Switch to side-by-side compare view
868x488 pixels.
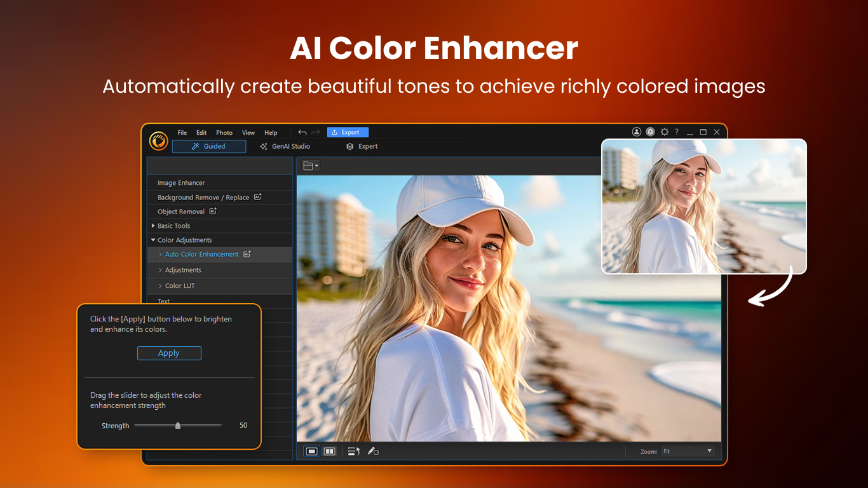(329, 451)
